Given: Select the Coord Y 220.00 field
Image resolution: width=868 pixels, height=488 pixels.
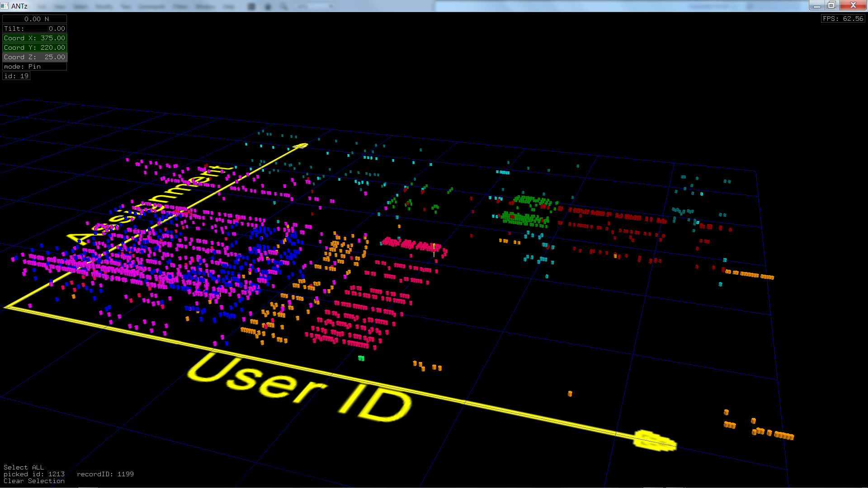Looking at the screenshot, I should [x=35, y=47].
